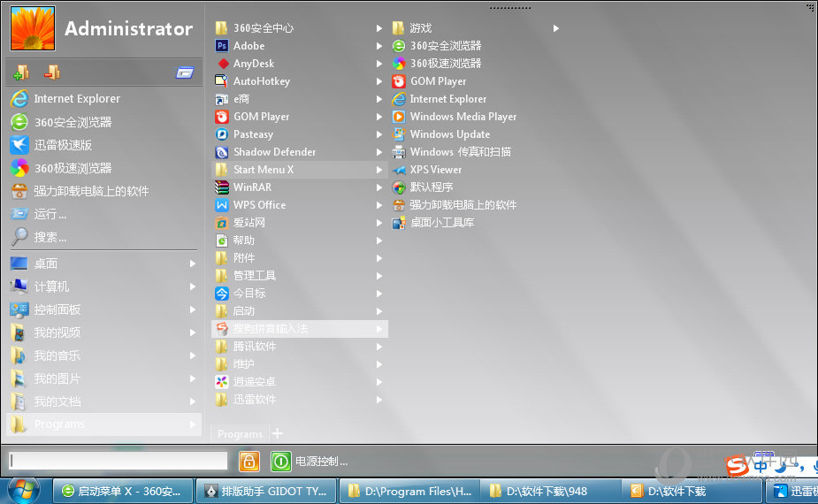
Task: Open D:\Program Files taskbar window
Action: 409,491
